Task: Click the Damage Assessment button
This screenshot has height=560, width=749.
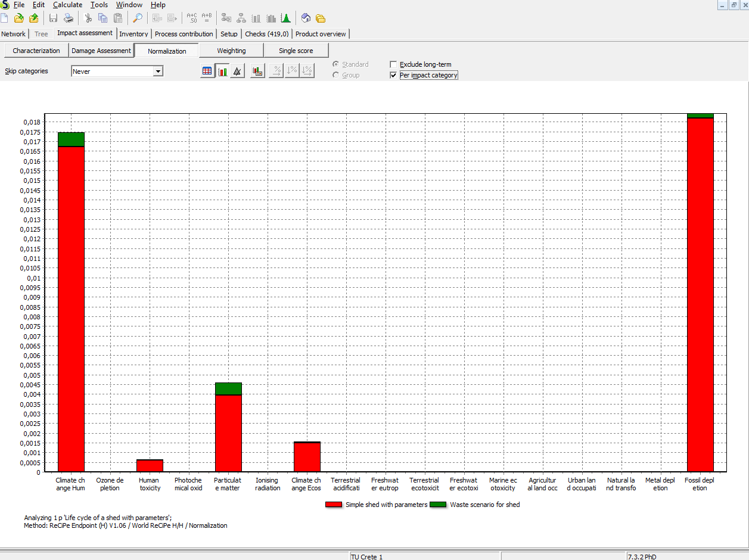Action: click(x=101, y=51)
